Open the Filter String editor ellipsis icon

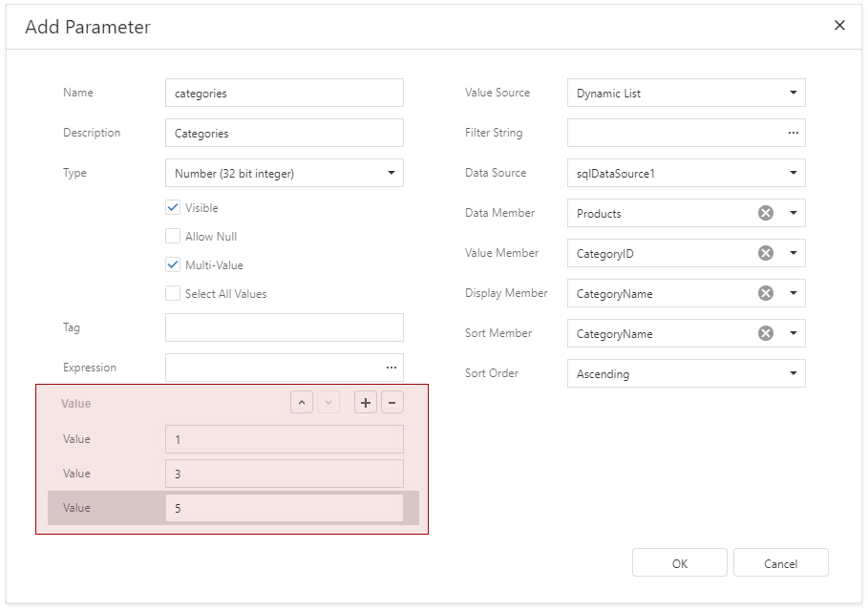(794, 133)
